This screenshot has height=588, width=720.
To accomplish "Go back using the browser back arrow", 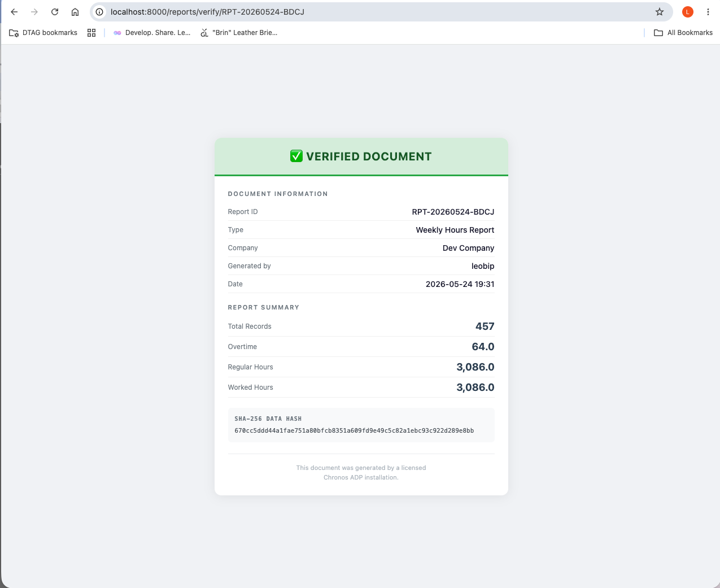I will point(14,12).
